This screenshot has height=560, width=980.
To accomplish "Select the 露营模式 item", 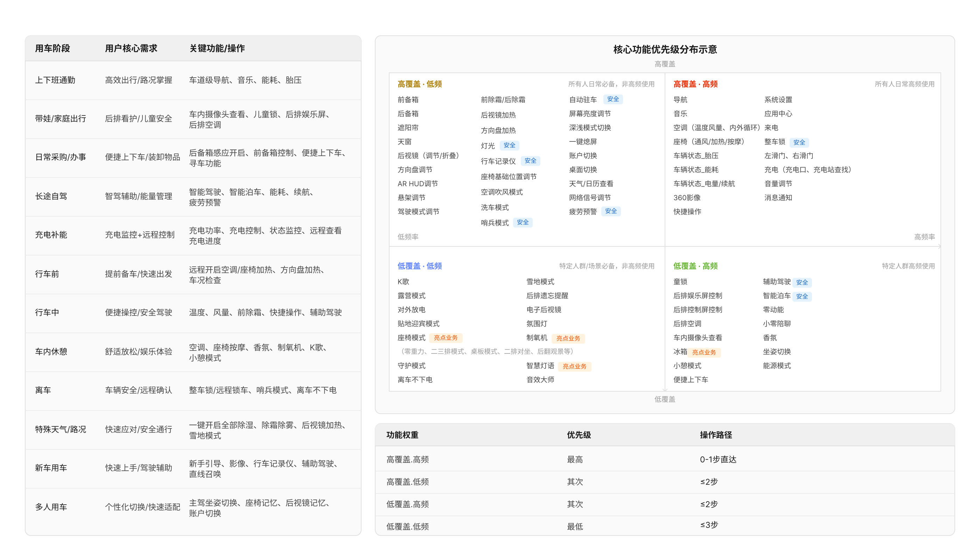I will coord(411,295).
